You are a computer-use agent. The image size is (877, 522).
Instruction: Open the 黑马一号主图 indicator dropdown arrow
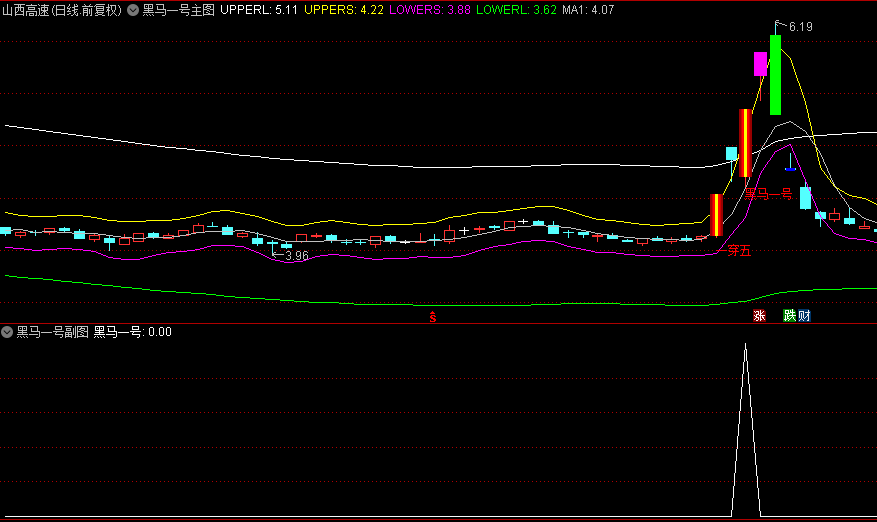133,10
